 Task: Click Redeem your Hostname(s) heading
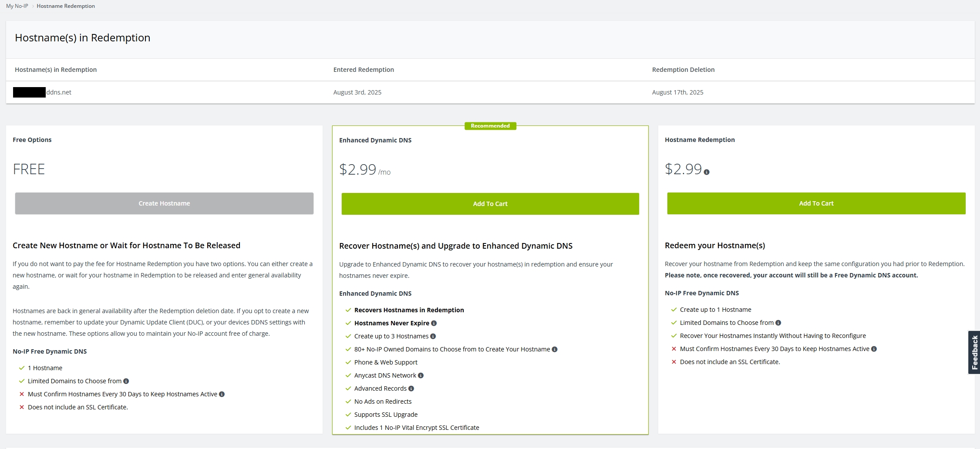[x=715, y=246]
